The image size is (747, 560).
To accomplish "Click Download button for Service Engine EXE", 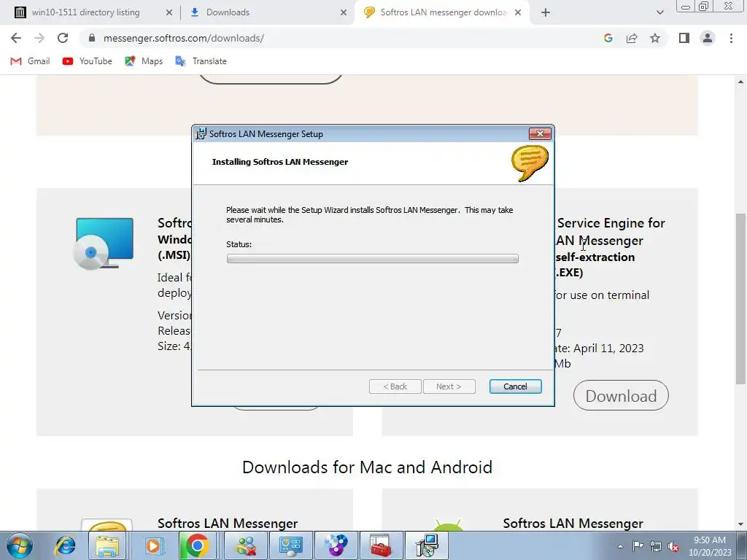I will (x=621, y=395).
